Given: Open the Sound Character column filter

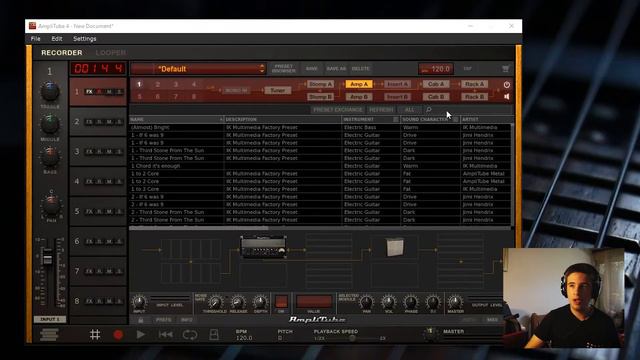Looking at the screenshot, I should 456,120.
